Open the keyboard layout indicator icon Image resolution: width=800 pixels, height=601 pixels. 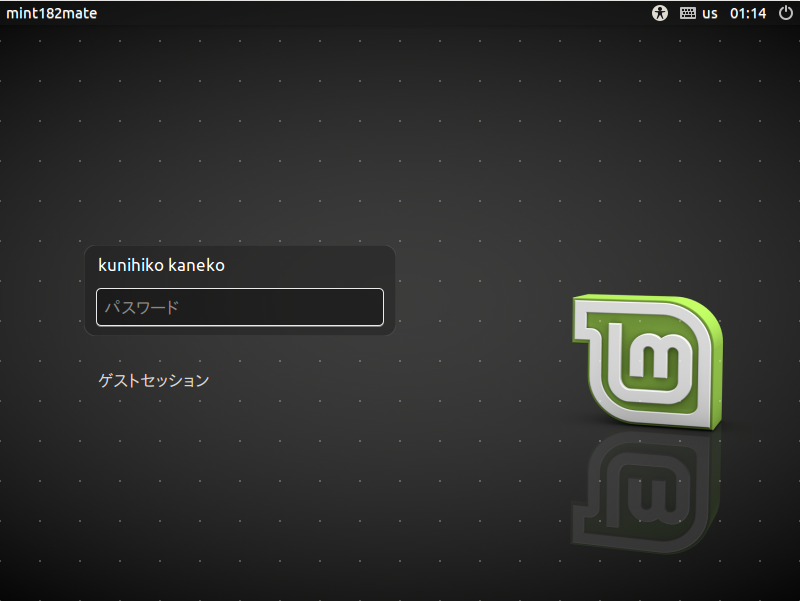pyautogui.click(x=687, y=13)
